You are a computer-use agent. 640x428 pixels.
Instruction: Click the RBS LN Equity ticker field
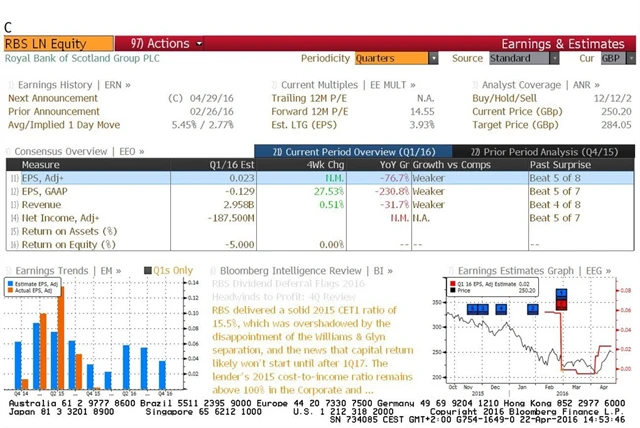tap(58, 44)
